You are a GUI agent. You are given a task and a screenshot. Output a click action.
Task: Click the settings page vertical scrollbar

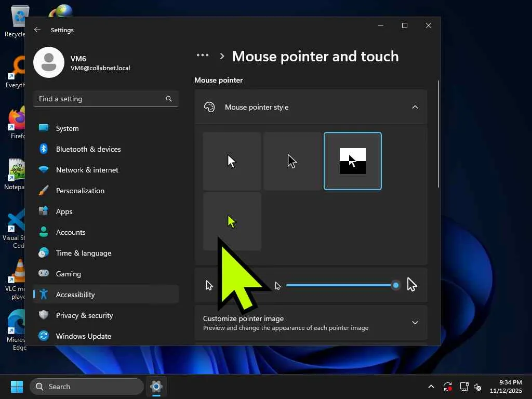[x=438, y=134]
